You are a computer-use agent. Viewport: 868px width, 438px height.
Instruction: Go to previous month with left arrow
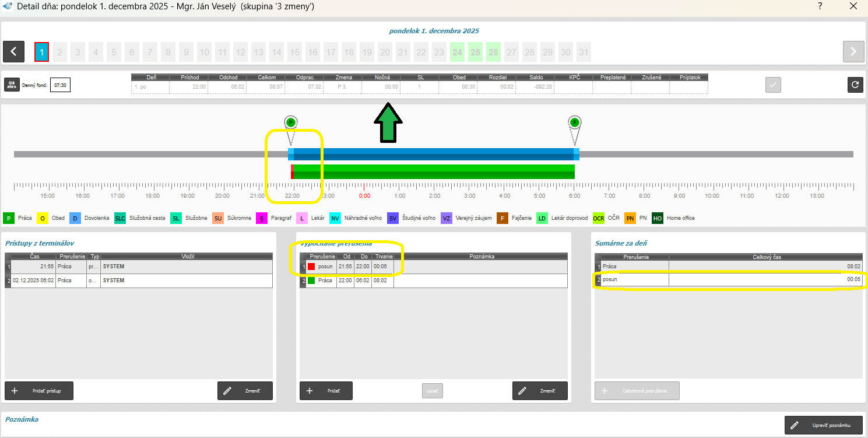13,51
